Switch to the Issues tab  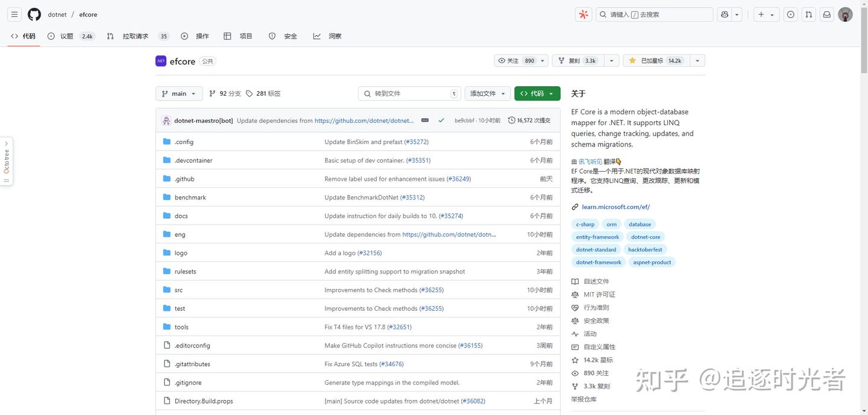71,36
